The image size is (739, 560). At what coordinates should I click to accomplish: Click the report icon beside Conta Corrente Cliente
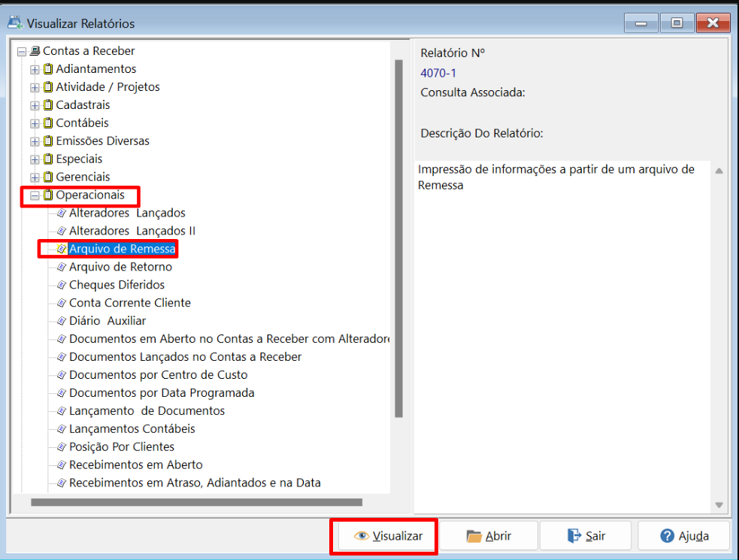point(61,303)
